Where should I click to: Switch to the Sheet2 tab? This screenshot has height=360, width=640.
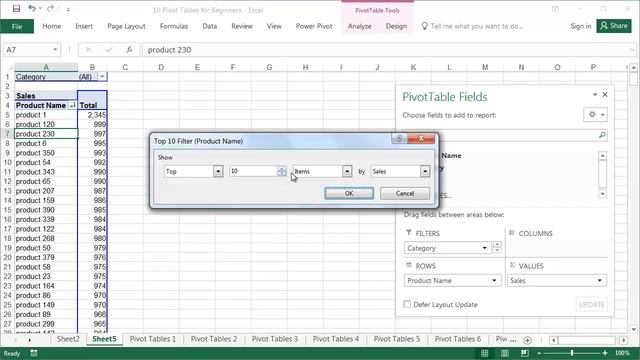coord(68,339)
